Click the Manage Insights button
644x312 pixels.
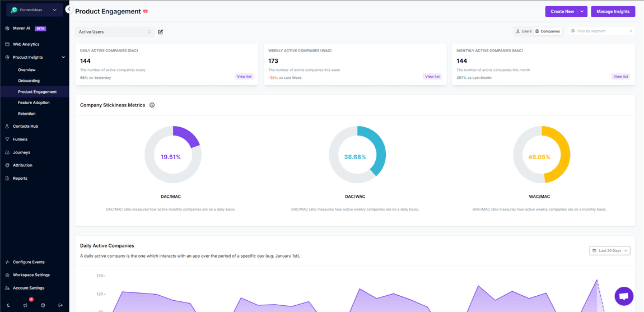(x=613, y=11)
